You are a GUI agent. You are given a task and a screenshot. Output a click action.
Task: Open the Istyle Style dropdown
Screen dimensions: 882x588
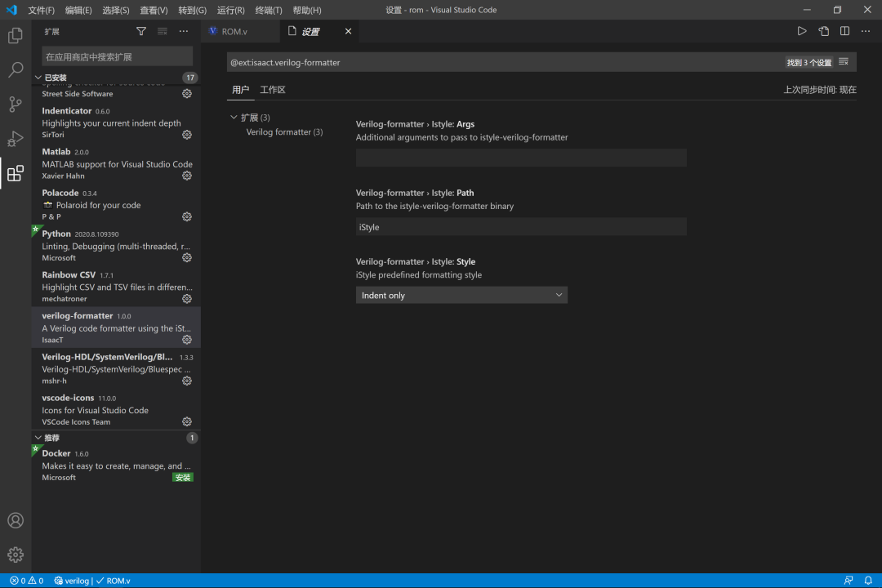[461, 295]
